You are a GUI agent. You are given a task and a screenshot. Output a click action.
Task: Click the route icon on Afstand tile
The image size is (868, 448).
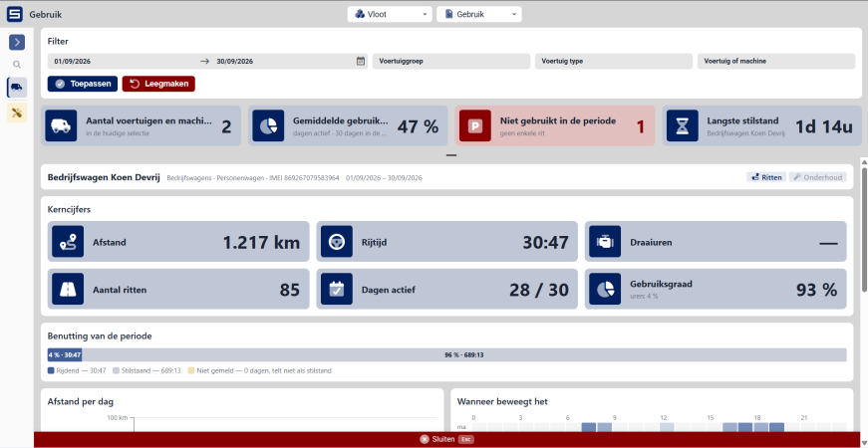pyautogui.click(x=68, y=242)
